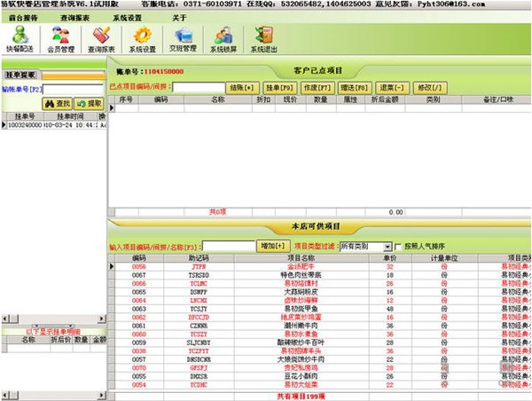Open 交班管理 shift management icon
Image resolution: width=532 pixels, height=401 pixels.
coord(183,39)
